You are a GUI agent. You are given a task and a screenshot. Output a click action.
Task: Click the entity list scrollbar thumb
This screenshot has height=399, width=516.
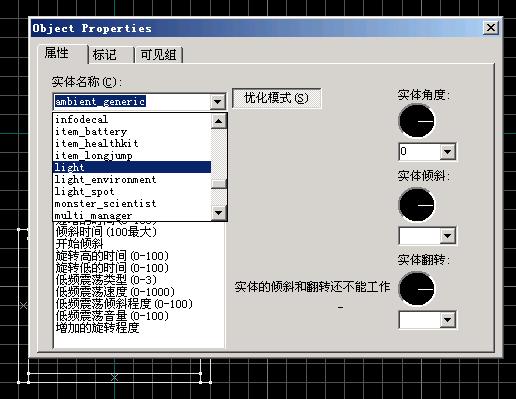click(x=219, y=184)
